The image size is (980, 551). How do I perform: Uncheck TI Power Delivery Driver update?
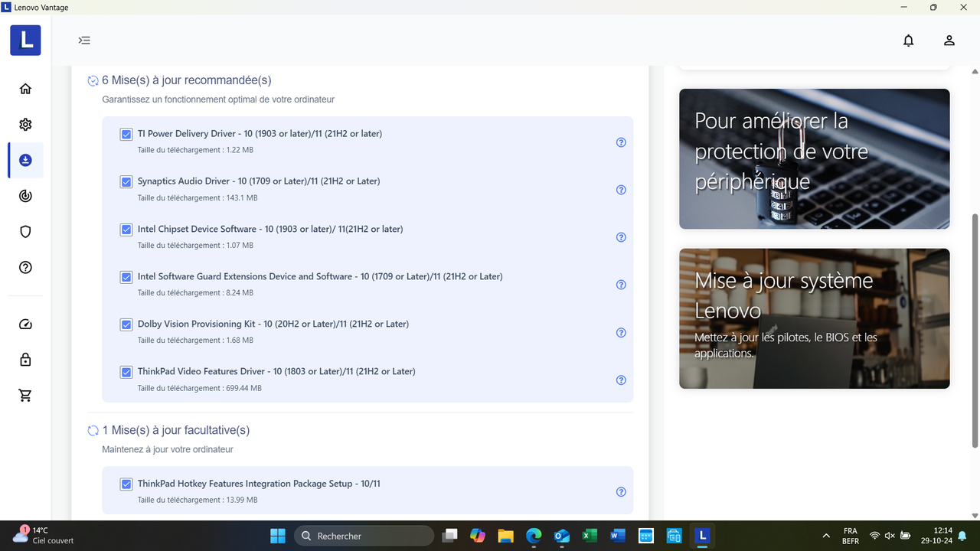126,135
